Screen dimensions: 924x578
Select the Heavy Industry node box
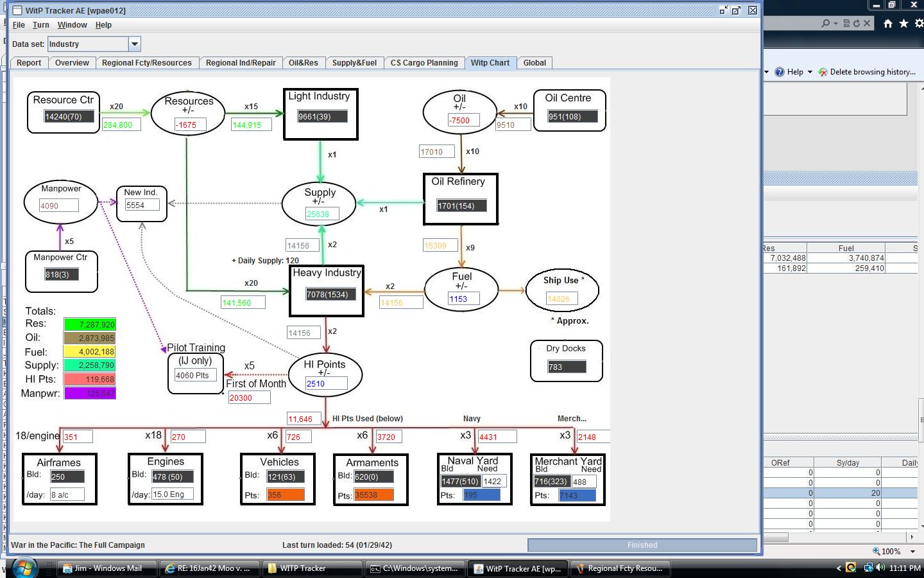coord(326,291)
